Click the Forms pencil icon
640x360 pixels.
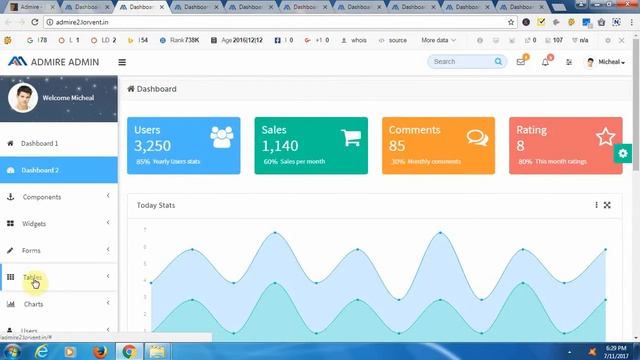(10, 250)
